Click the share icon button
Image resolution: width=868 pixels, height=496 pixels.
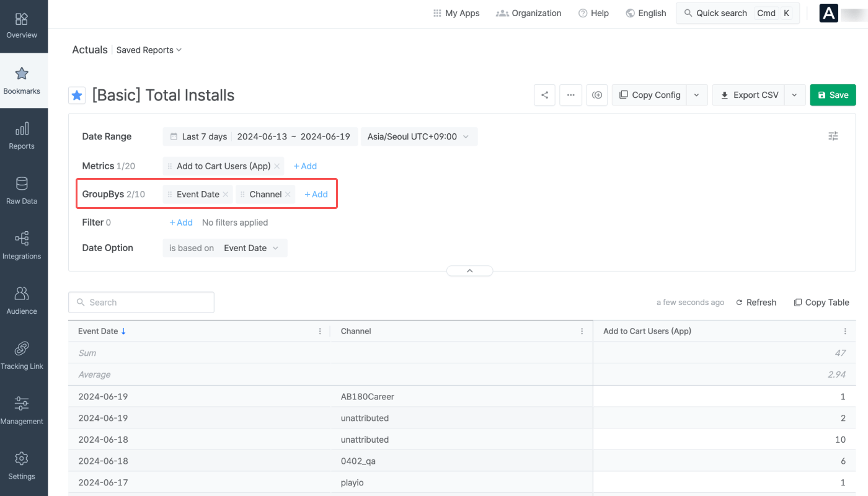point(544,95)
